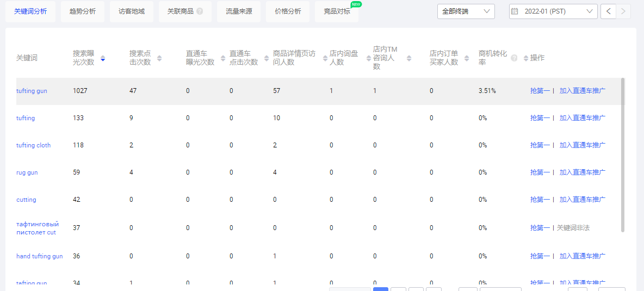The height and width of the screenshot is (291, 644).
Task: Click the 1027 exposure value
Action: click(80, 91)
